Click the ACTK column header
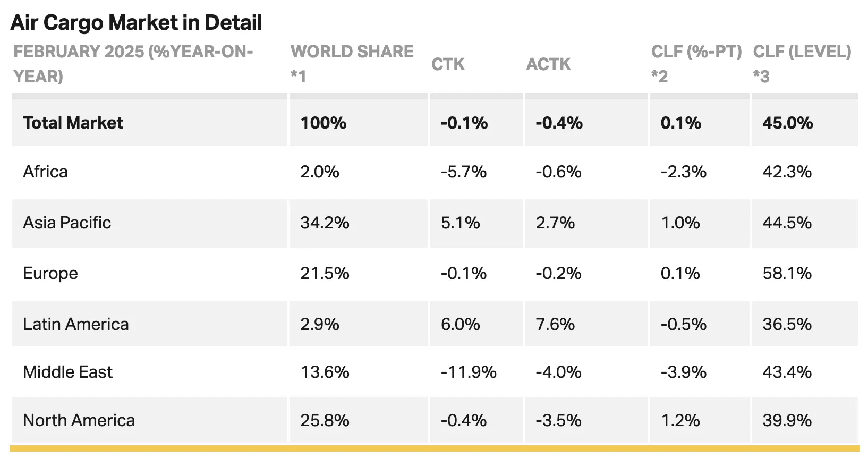The width and height of the screenshot is (868, 458). 548,64
